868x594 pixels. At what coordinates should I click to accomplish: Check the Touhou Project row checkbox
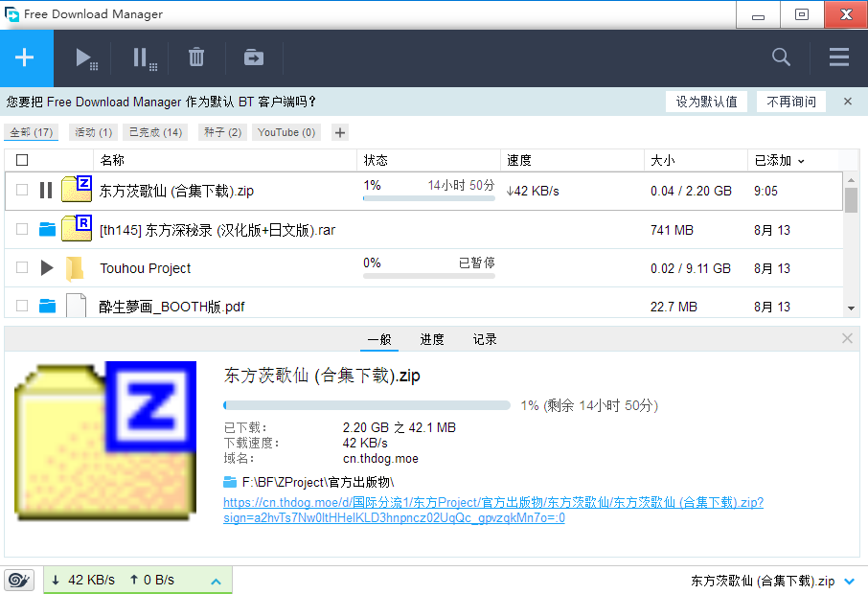[22, 267]
